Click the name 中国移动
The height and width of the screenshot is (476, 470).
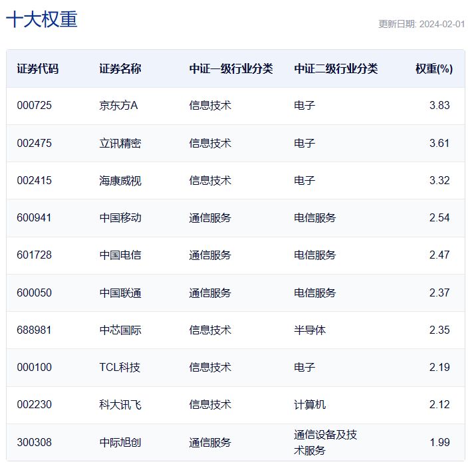coord(120,217)
